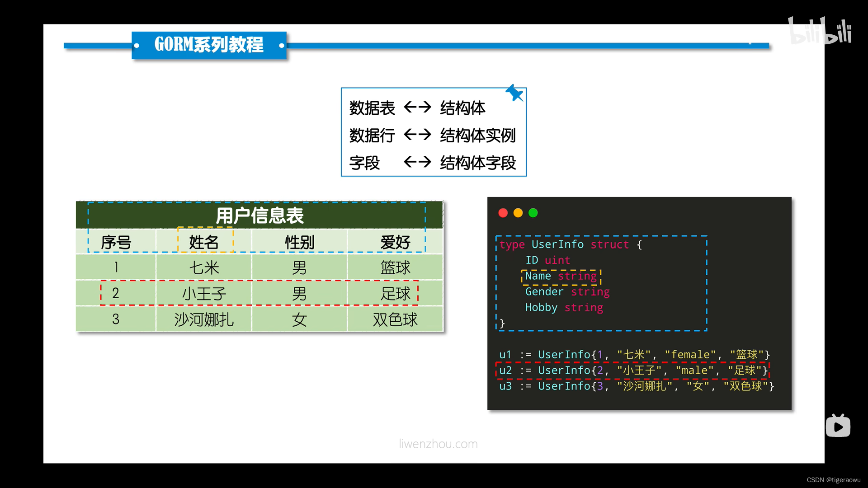The width and height of the screenshot is (868, 488).
Task: Click the ID uint code line
Action: coord(547,260)
